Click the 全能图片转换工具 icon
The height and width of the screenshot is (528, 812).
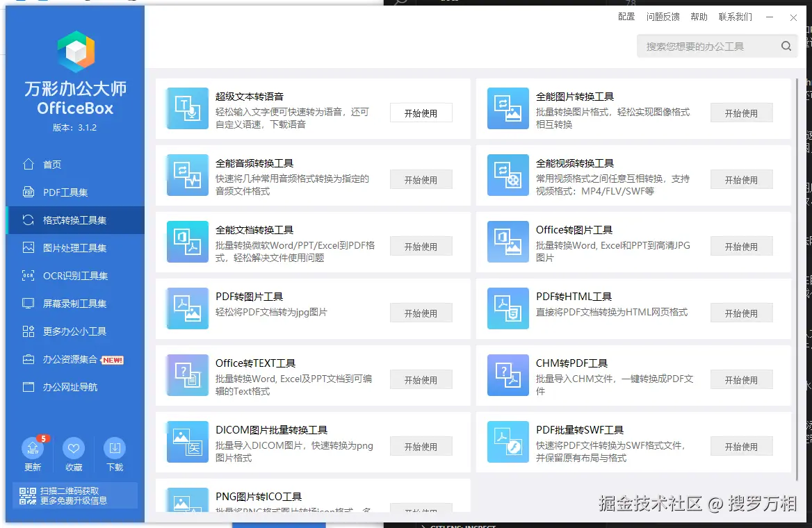pos(507,108)
